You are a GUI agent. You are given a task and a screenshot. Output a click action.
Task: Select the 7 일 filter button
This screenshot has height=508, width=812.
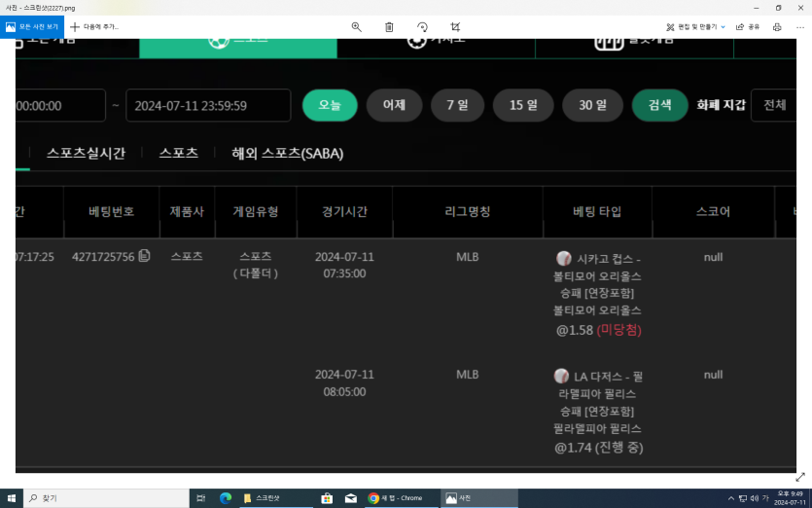(457, 105)
